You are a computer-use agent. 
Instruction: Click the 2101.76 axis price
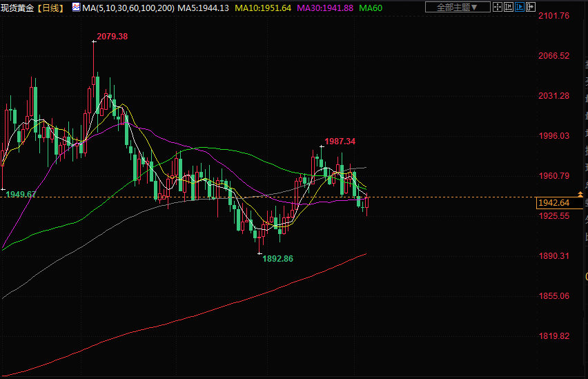click(554, 16)
